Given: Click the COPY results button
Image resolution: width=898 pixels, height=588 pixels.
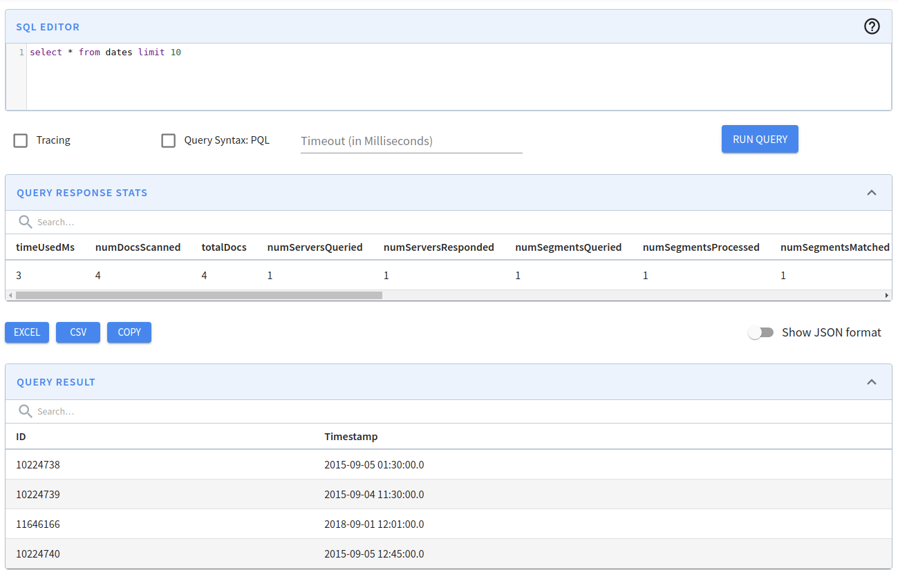Looking at the screenshot, I should 129,332.
